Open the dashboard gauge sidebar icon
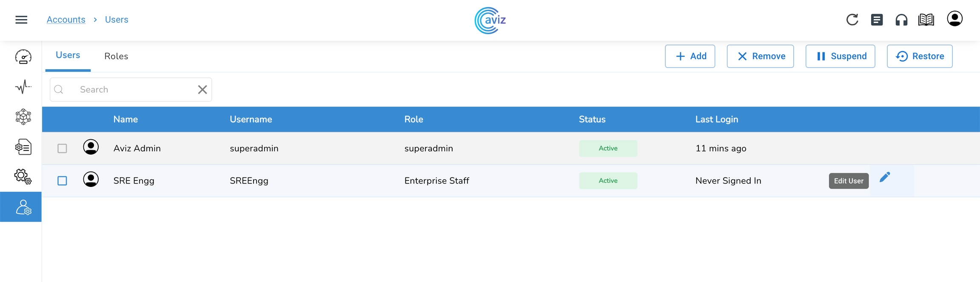The image size is (980, 282). coord(23,56)
